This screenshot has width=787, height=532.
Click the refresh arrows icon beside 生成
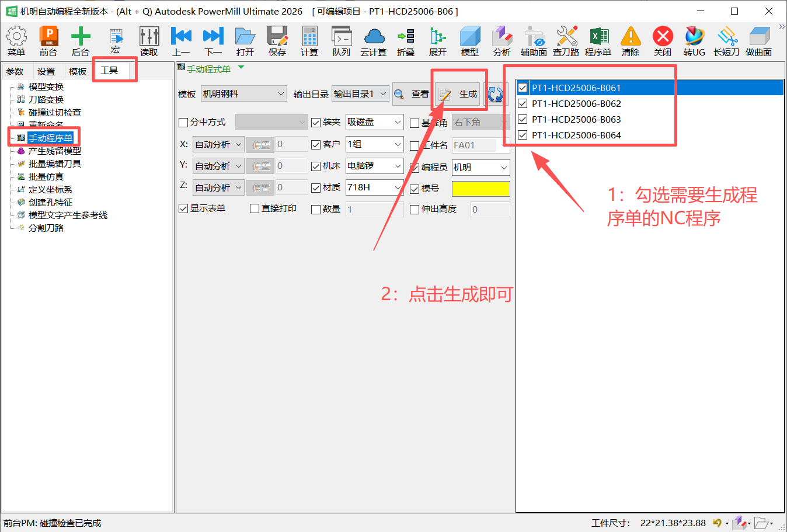[496, 94]
